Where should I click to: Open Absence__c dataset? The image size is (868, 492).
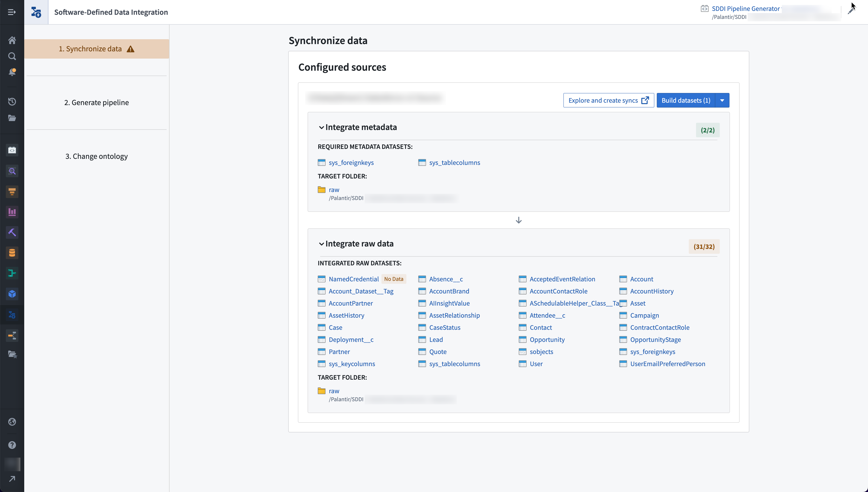point(446,279)
